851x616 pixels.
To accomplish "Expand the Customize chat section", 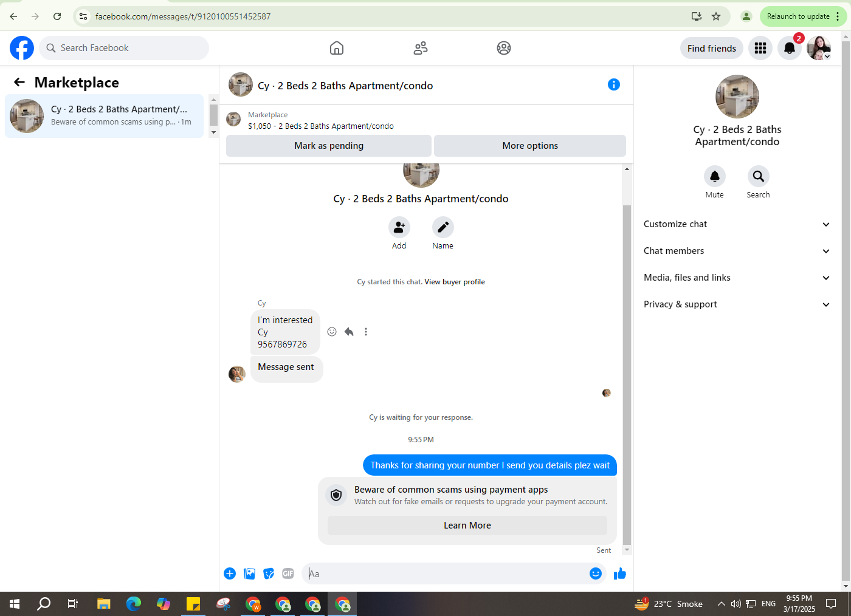I will point(737,224).
